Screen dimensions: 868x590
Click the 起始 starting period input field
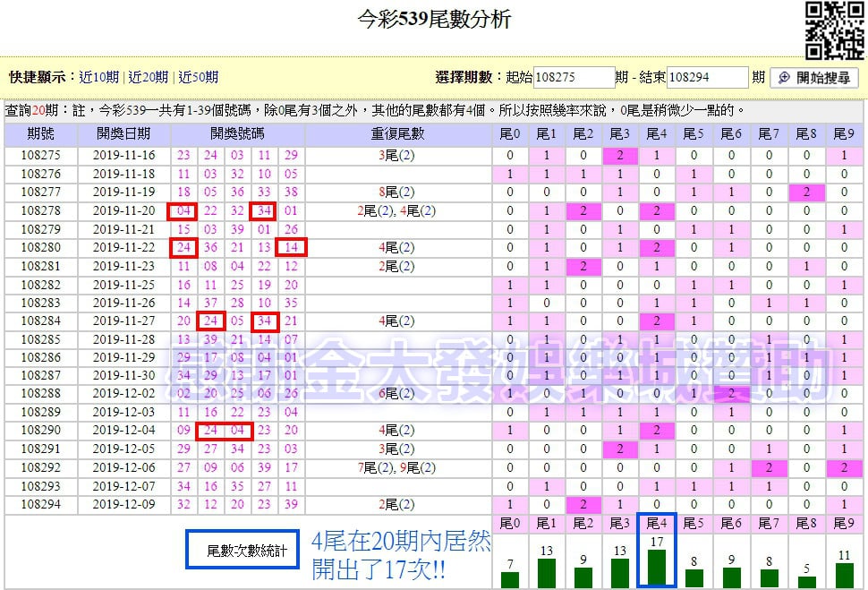[x=573, y=77]
